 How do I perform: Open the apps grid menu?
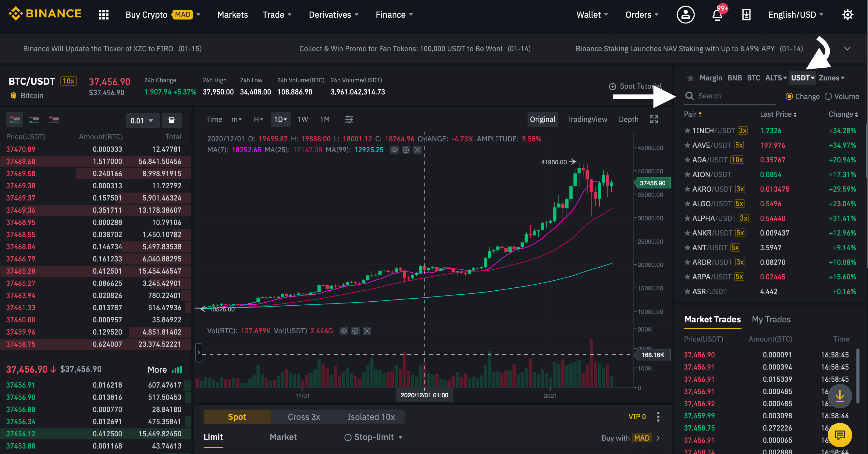pos(103,15)
